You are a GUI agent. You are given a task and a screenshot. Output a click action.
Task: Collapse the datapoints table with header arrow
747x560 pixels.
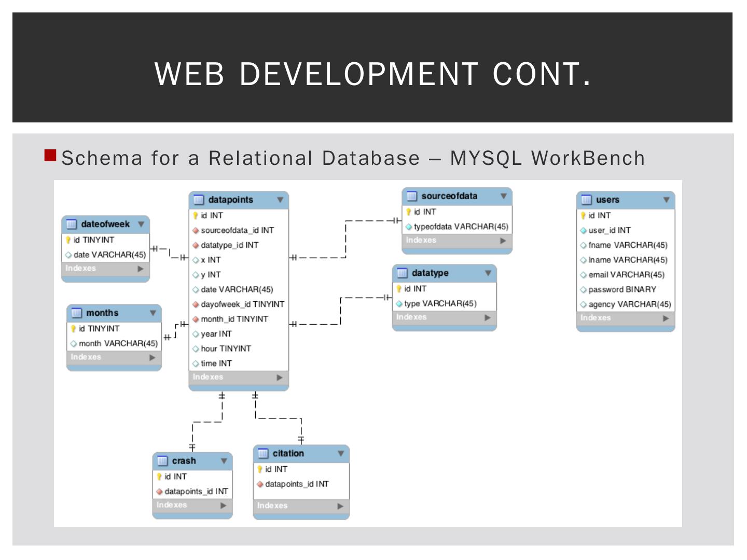pyautogui.click(x=280, y=200)
